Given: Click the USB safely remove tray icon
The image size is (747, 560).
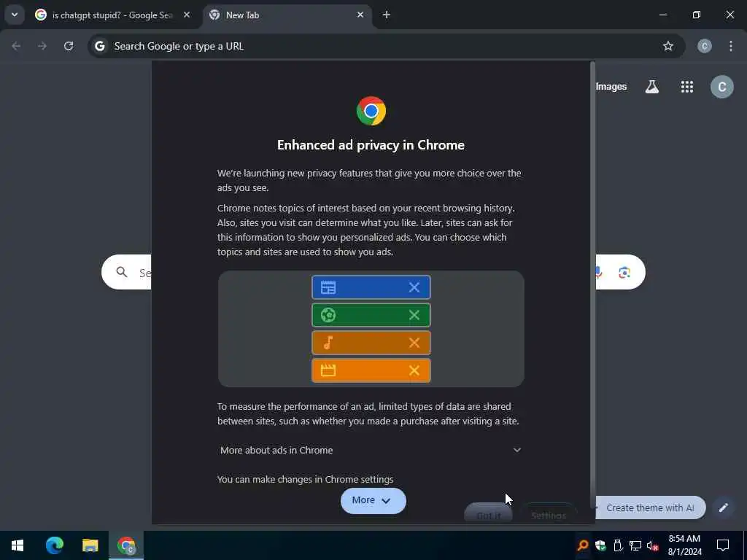Looking at the screenshot, I should [x=618, y=545].
